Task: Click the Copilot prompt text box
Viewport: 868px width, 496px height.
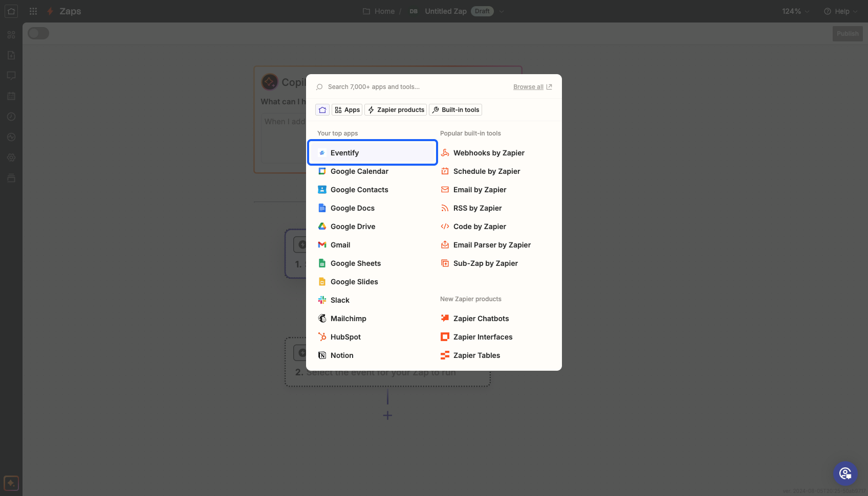Action: coord(284,138)
